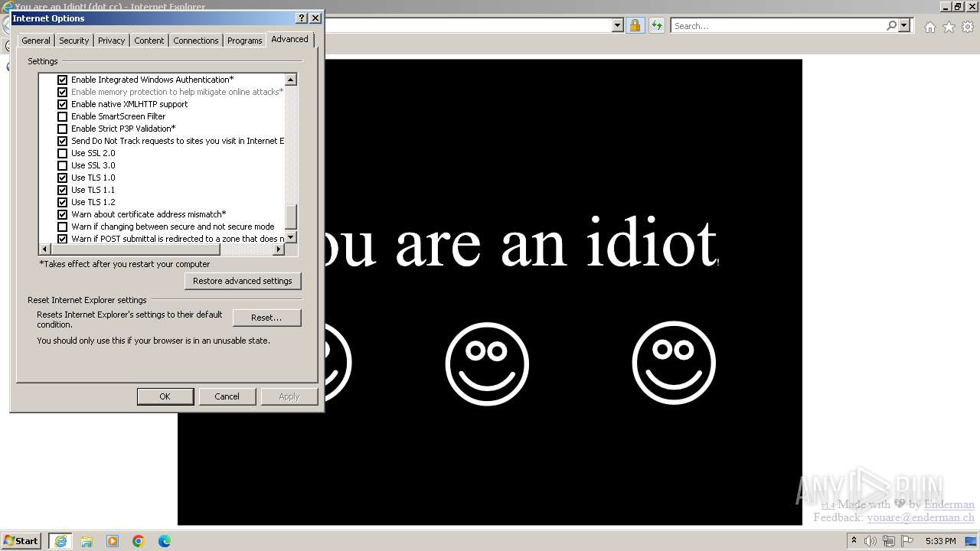
Task: Uncheck Use TLS 1.2
Action: point(63,202)
